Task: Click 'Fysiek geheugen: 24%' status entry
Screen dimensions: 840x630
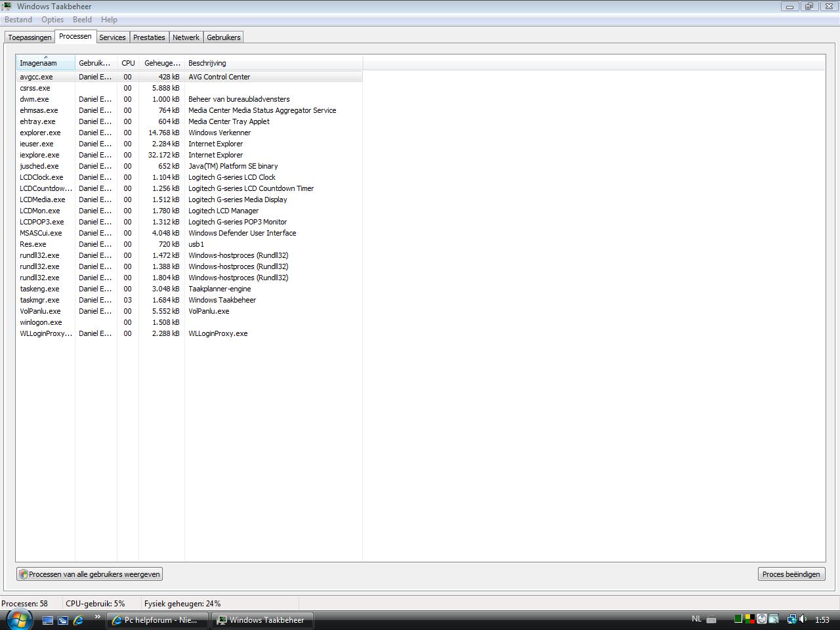Action: [182, 604]
